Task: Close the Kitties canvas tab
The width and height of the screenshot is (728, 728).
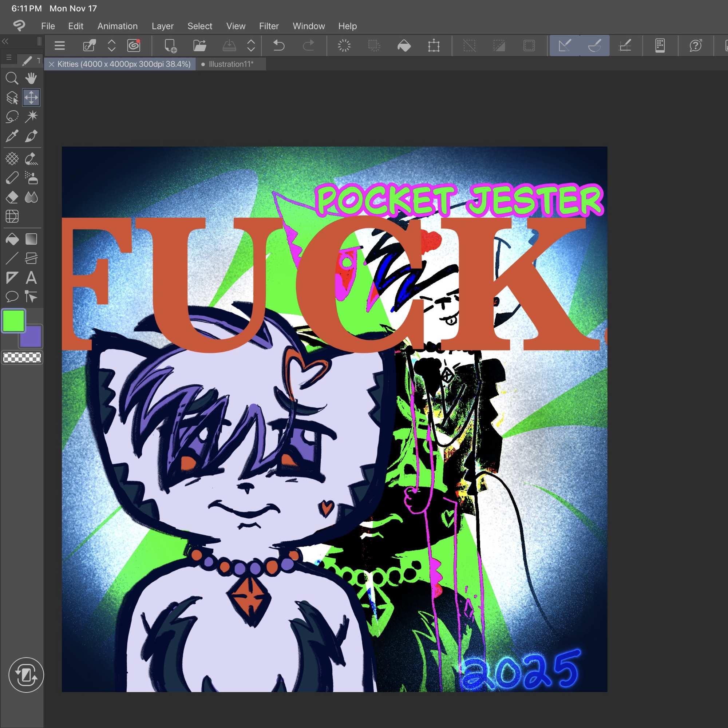Action: pyautogui.click(x=52, y=64)
